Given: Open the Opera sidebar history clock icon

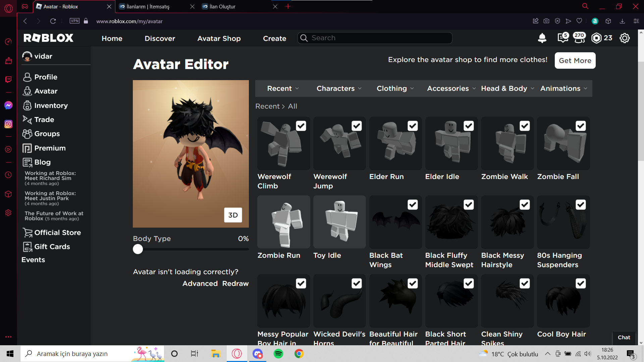Looking at the screenshot, I should 8,175.
